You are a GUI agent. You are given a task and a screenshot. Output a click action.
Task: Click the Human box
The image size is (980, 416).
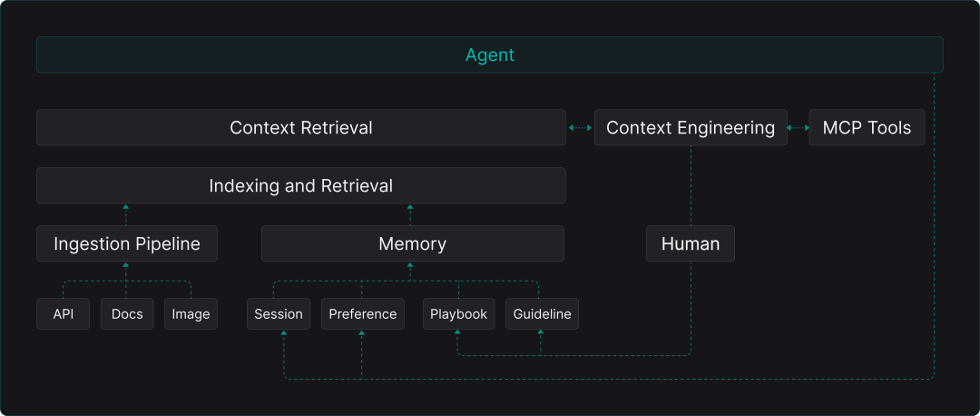click(x=690, y=243)
